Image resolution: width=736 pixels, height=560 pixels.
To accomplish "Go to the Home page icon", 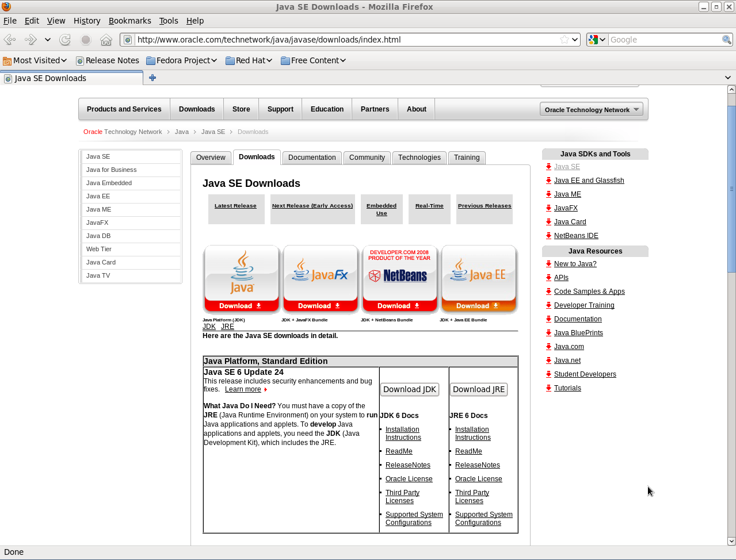I will pos(106,40).
